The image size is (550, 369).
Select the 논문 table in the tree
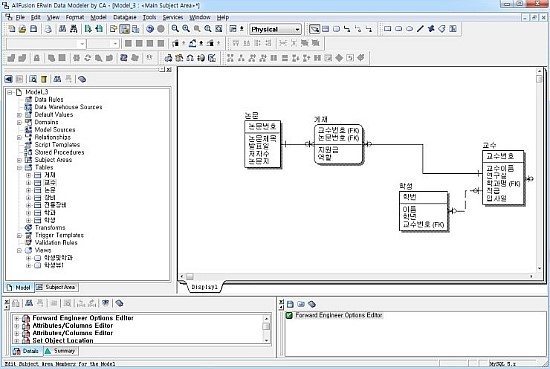click(x=49, y=190)
